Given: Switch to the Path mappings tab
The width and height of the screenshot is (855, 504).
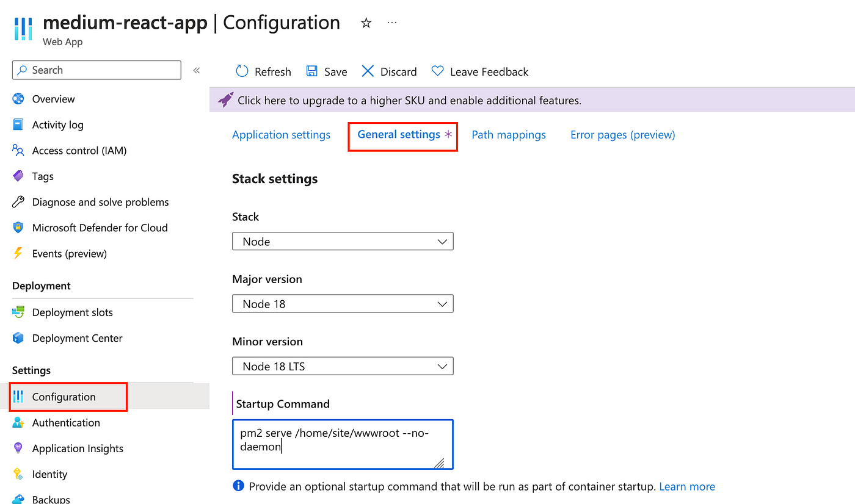Looking at the screenshot, I should click(x=509, y=135).
